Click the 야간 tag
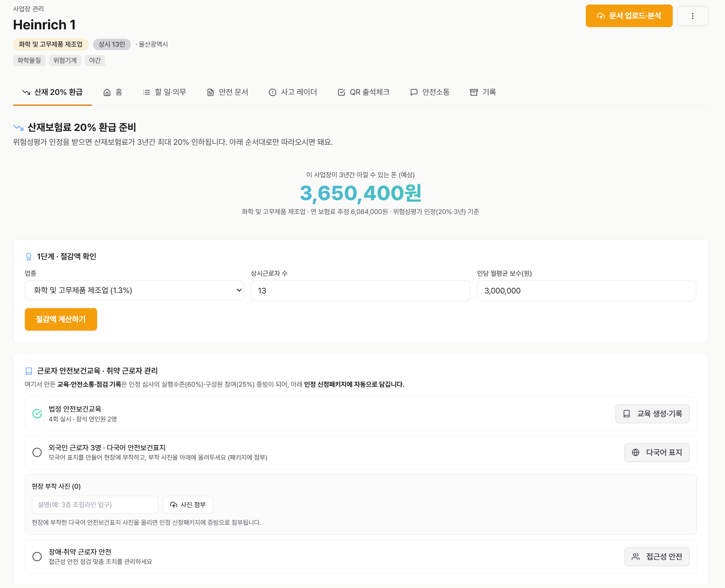The image size is (725, 588). click(95, 61)
